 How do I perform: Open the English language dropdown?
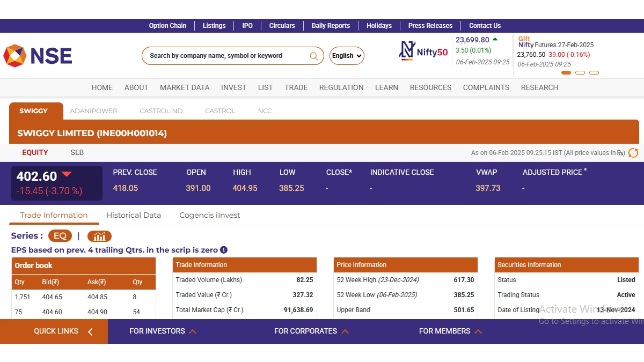tap(347, 56)
